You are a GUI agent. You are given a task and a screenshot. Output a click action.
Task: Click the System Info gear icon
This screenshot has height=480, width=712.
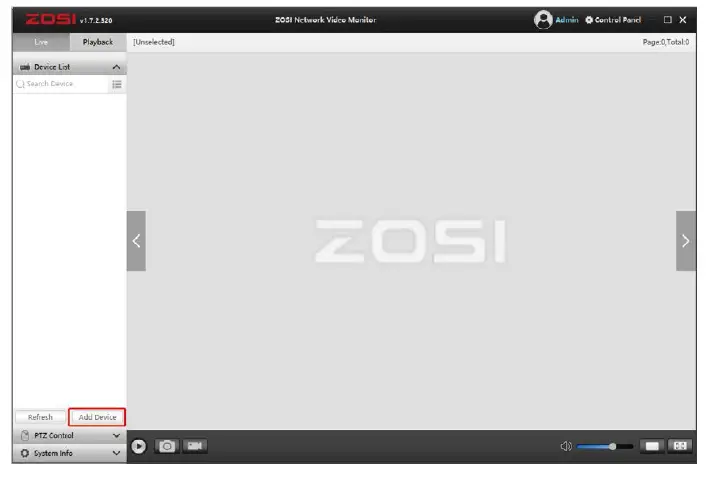pyautogui.click(x=25, y=453)
